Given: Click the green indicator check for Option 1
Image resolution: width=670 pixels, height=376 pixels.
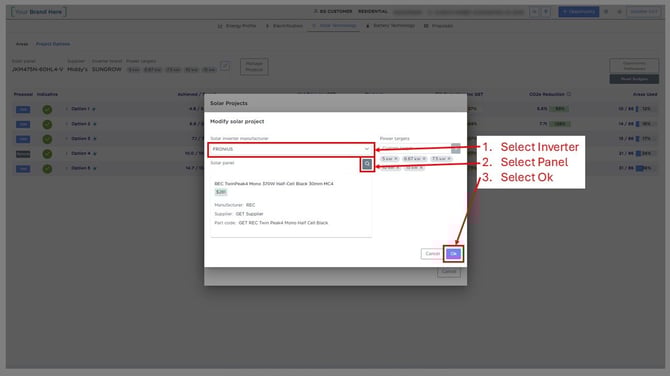Looking at the screenshot, I should click(x=47, y=109).
